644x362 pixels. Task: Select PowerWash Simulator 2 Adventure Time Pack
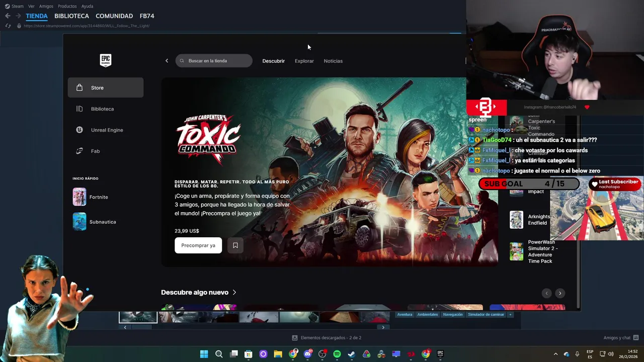[x=534, y=251]
